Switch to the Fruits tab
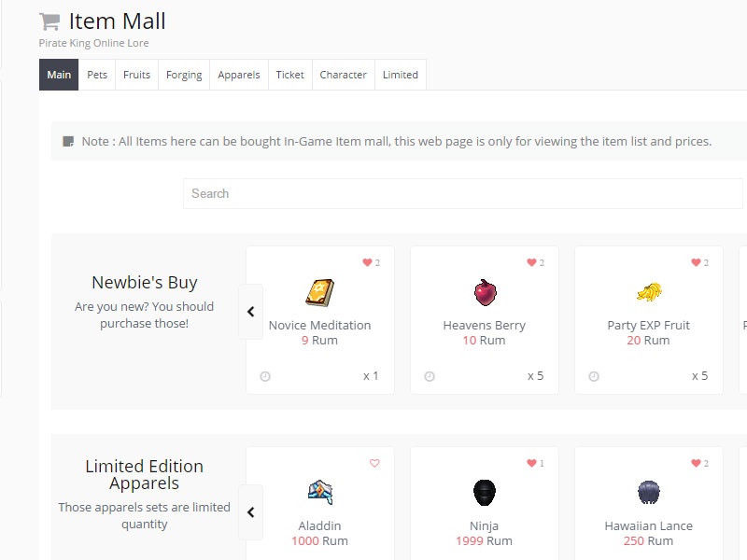Viewport: 747px width, 560px height. pyautogui.click(x=136, y=75)
